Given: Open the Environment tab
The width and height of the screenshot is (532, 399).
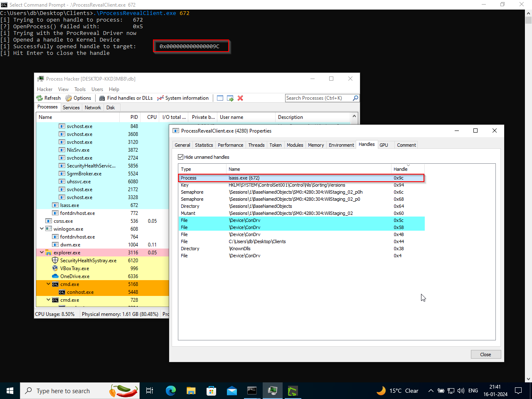Looking at the screenshot, I should 341,145.
